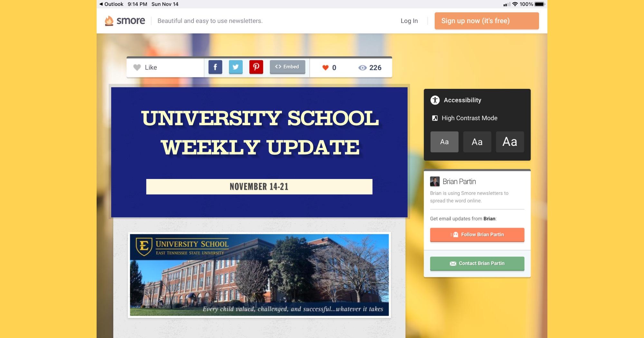This screenshot has width=644, height=338.
Task: Share newsletter on Facebook
Action: click(x=215, y=67)
